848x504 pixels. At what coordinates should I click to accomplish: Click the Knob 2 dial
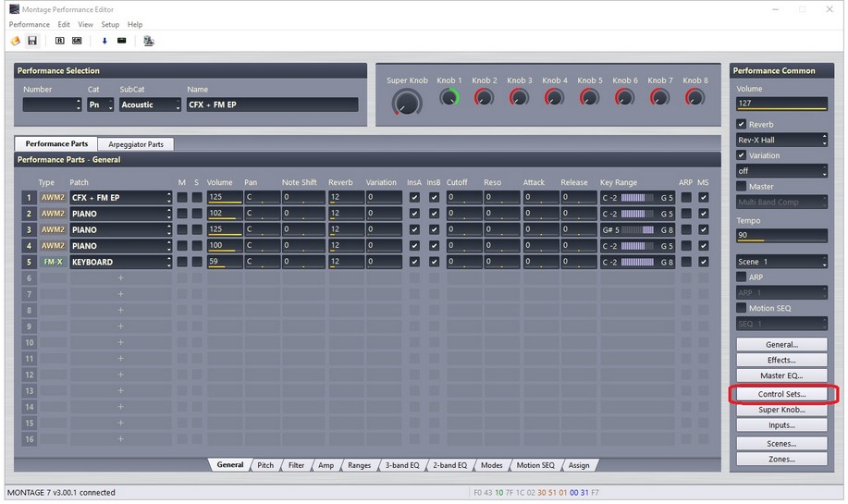484,97
